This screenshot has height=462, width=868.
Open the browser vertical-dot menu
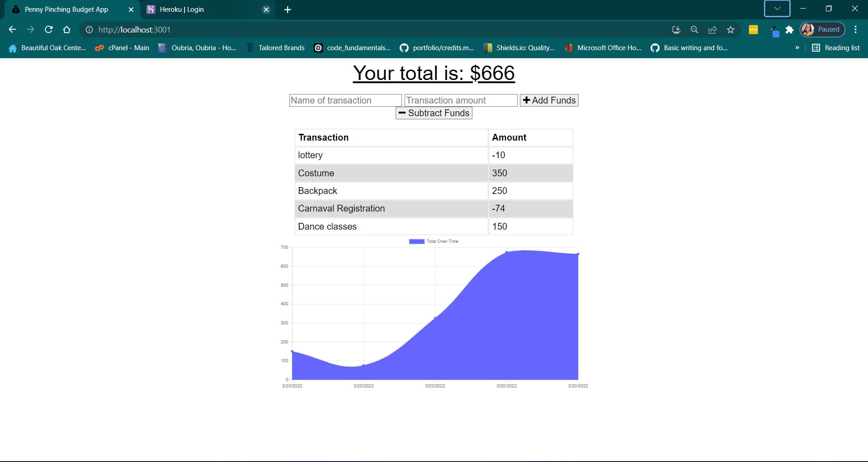(x=855, y=29)
